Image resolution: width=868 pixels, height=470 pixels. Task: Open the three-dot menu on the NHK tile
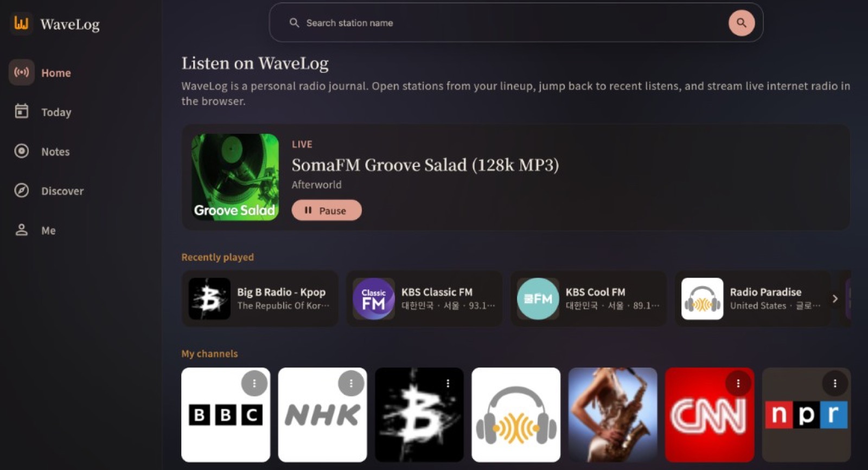[x=351, y=383]
